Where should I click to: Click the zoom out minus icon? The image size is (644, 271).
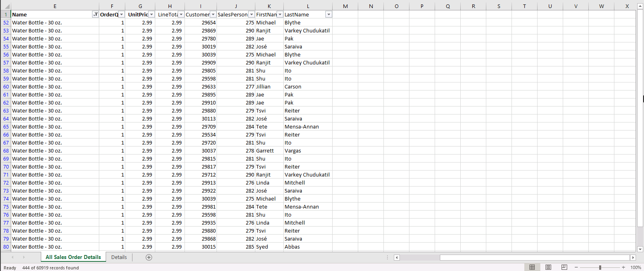click(x=576, y=267)
